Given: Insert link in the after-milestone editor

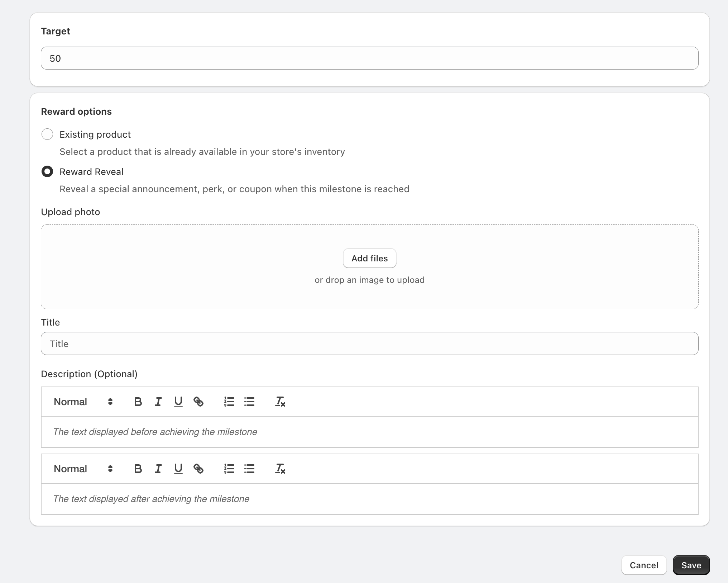Looking at the screenshot, I should [x=198, y=469].
